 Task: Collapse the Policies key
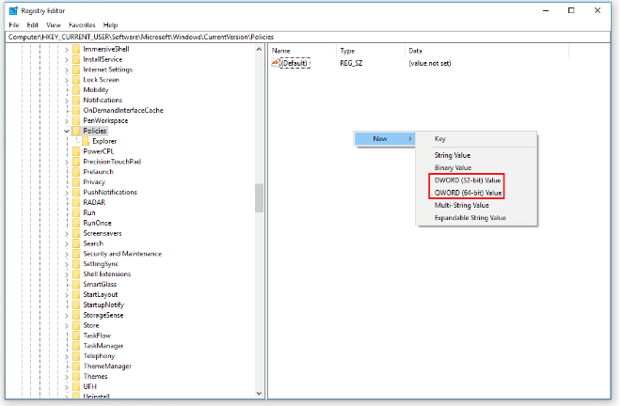coord(67,131)
